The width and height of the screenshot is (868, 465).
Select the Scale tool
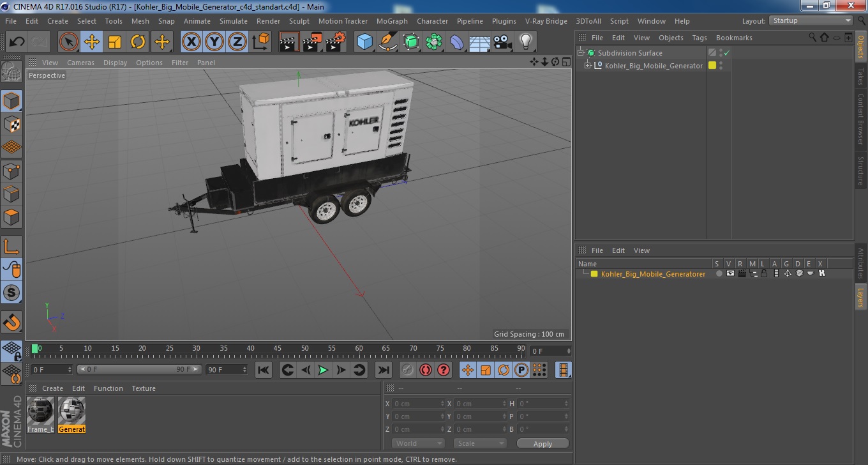115,42
